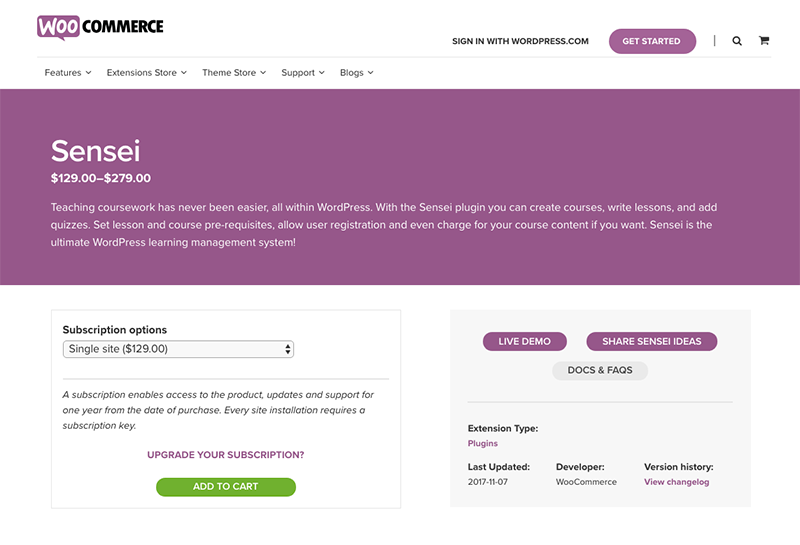800x545 pixels.
Task: Click the View changelog link
Action: [676, 482]
